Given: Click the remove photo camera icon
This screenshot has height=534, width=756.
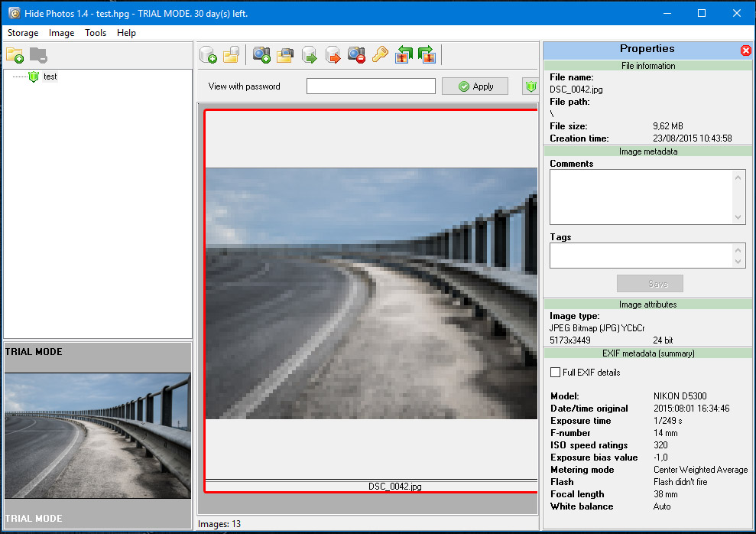Looking at the screenshot, I should coord(356,55).
